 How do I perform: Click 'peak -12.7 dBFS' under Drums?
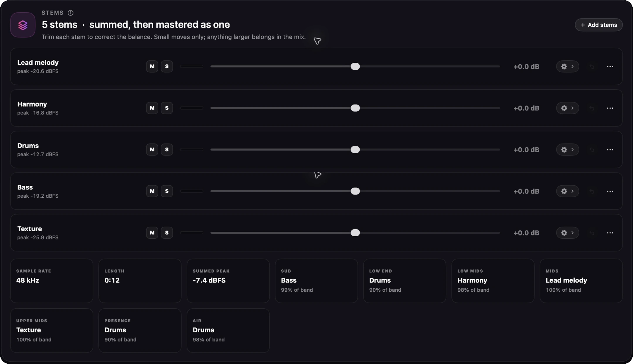click(38, 154)
